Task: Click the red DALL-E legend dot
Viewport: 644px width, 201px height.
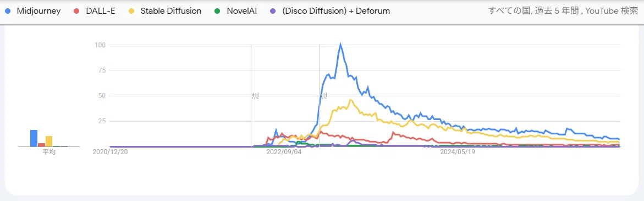Action: pyautogui.click(x=77, y=11)
